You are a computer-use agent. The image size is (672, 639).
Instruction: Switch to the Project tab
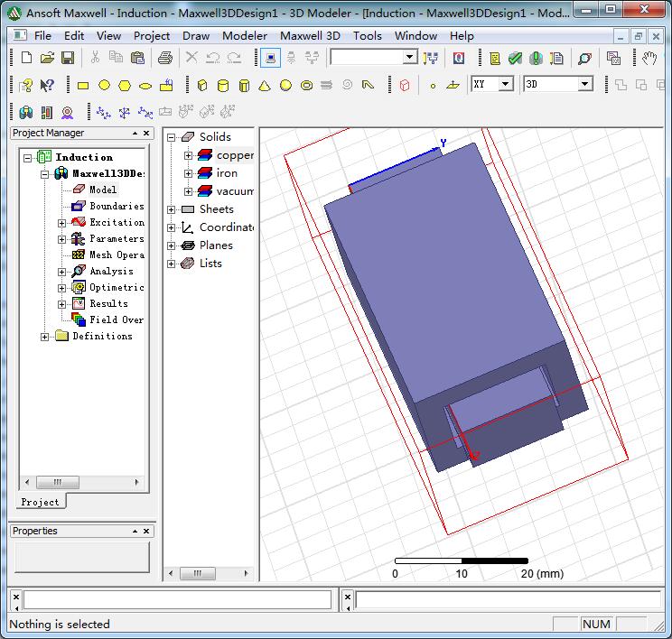coord(40,502)
